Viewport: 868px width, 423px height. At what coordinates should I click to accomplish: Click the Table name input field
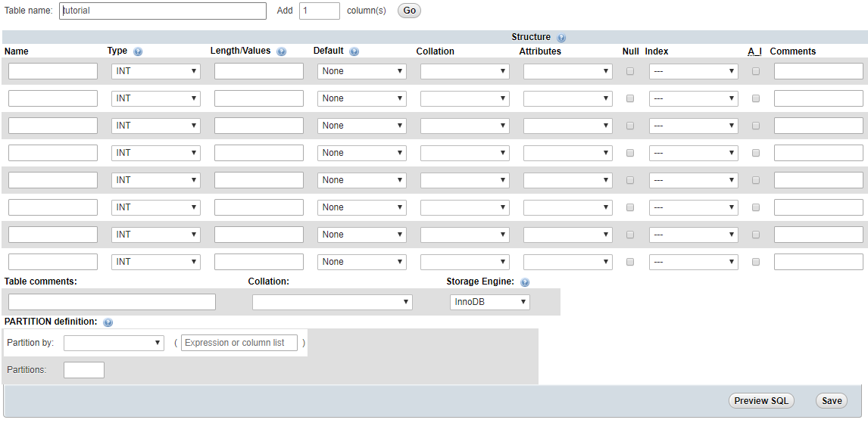[163, 11]
